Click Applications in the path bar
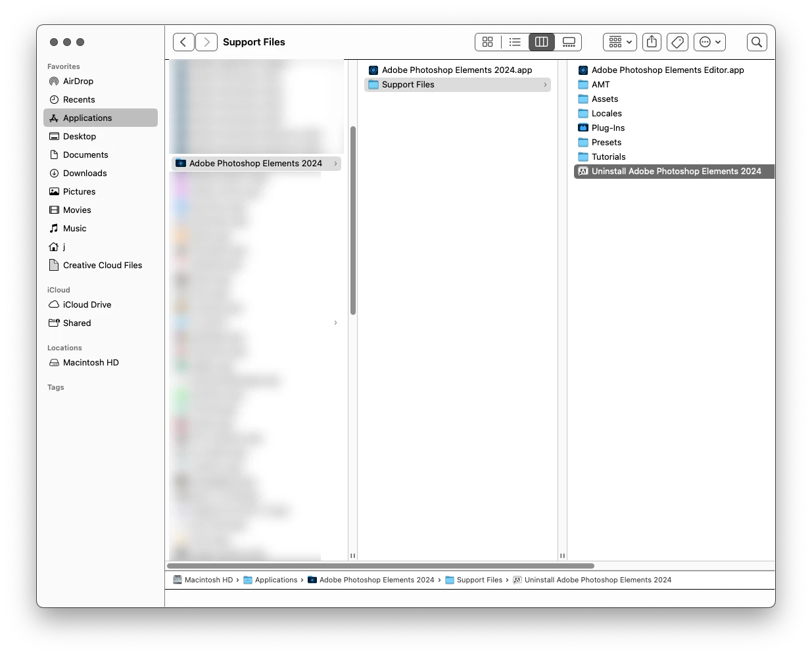 click(x=270, y=580)
